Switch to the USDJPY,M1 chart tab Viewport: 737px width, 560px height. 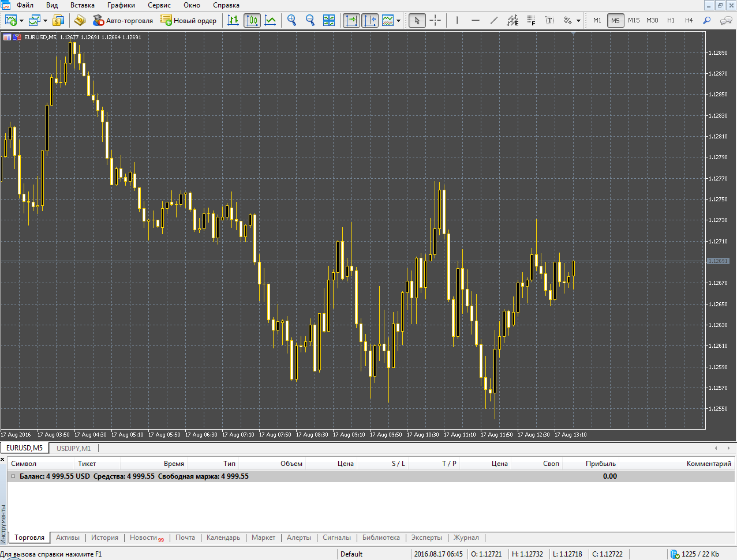tap(73, 448)
